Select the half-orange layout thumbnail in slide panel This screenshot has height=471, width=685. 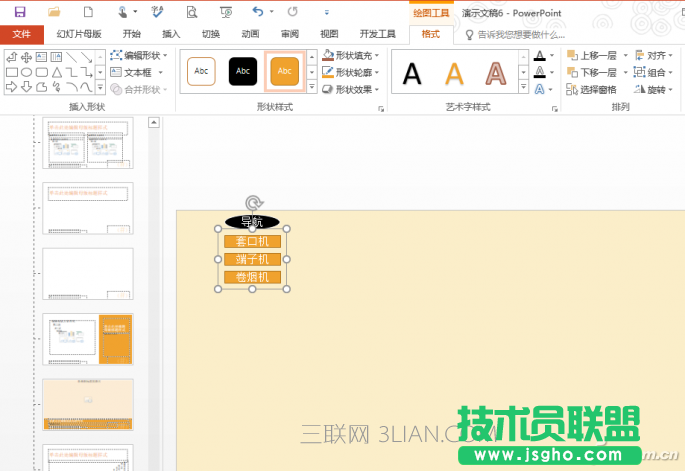(88, 339)
